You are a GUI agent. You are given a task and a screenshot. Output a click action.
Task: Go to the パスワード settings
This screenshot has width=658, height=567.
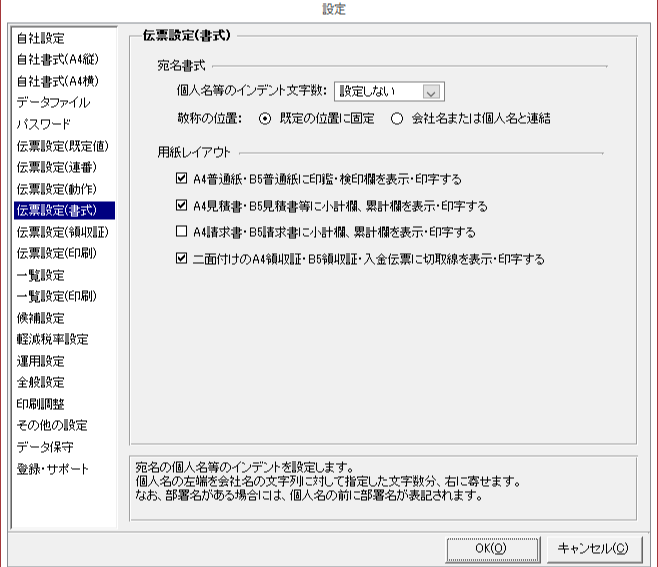click(44, 124)
